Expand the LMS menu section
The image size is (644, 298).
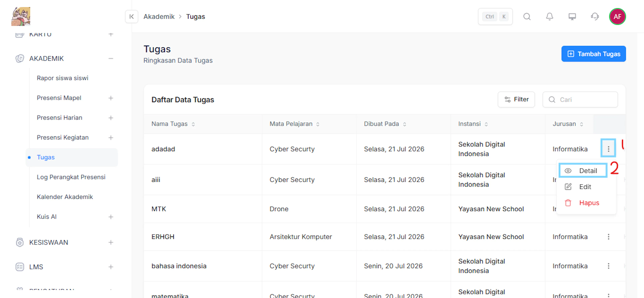tap(111, 267)
